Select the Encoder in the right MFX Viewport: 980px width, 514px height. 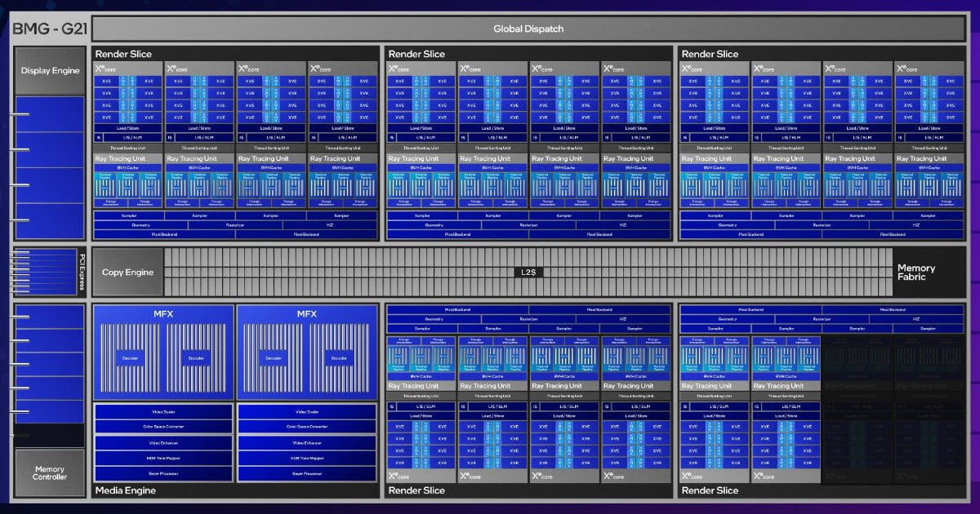[338, 357]
